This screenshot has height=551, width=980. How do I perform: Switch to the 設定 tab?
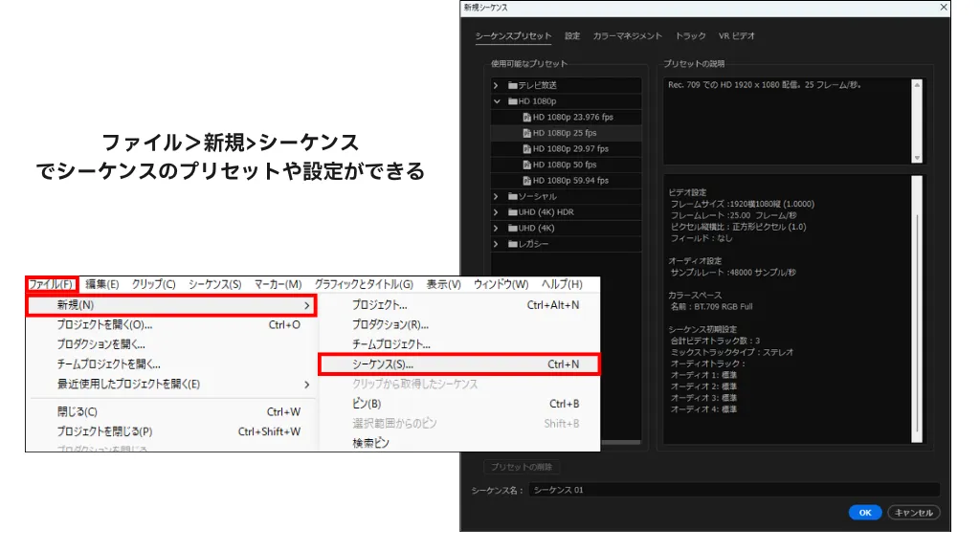click(572, 36)
